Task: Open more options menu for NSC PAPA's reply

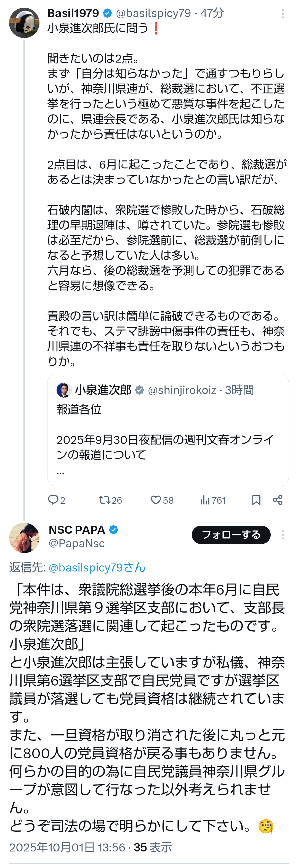Action: (x=283, y=535)
